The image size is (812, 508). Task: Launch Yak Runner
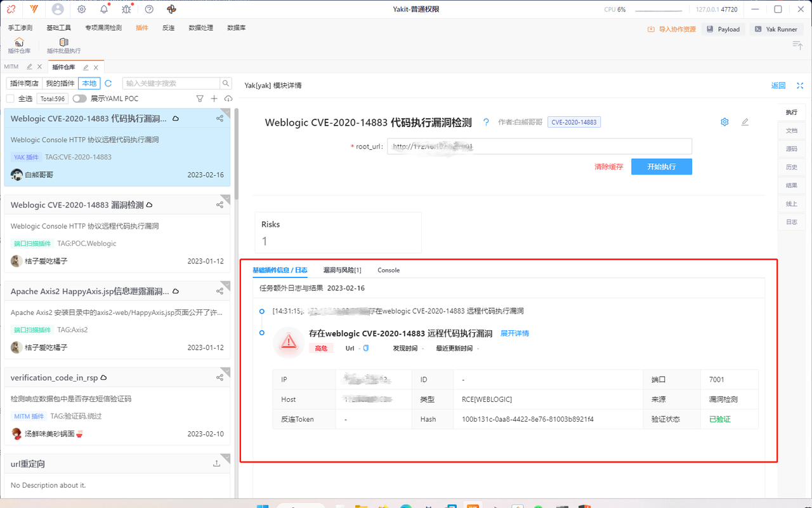point(776,29)
